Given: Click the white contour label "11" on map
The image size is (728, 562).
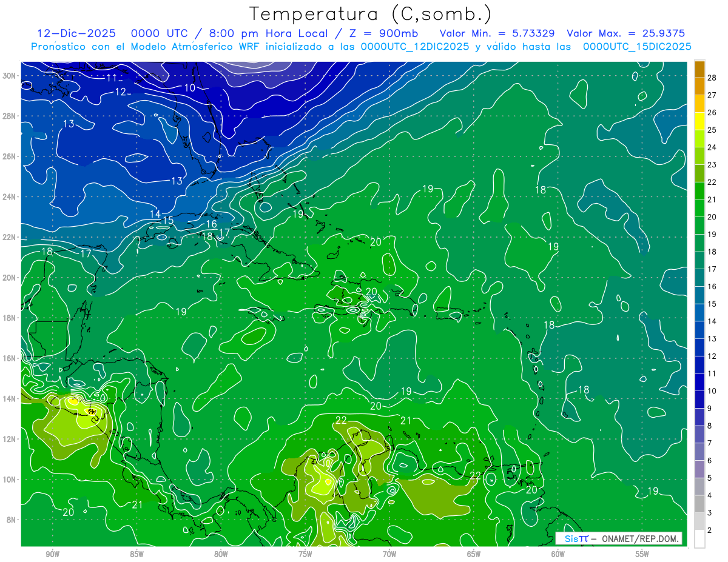Looking at the screenshot, I should pos(112,78).
